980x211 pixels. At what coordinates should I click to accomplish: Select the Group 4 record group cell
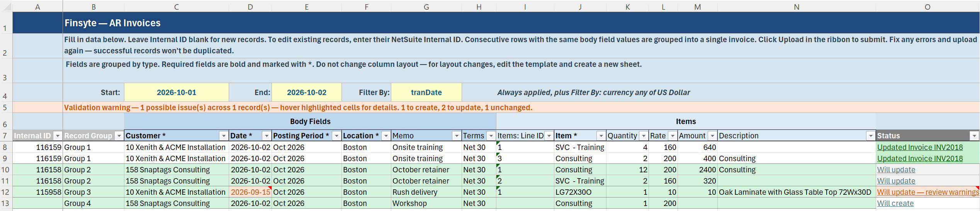tap(93, 203)
